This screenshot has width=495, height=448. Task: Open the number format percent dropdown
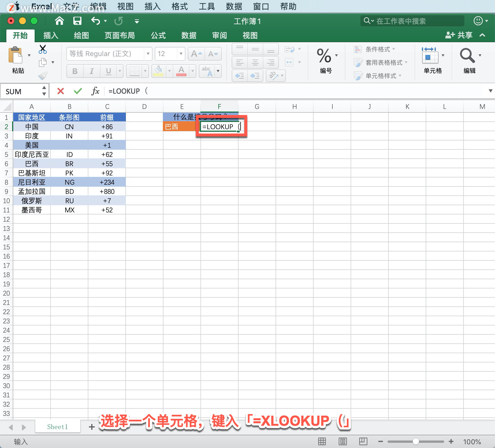336,55
